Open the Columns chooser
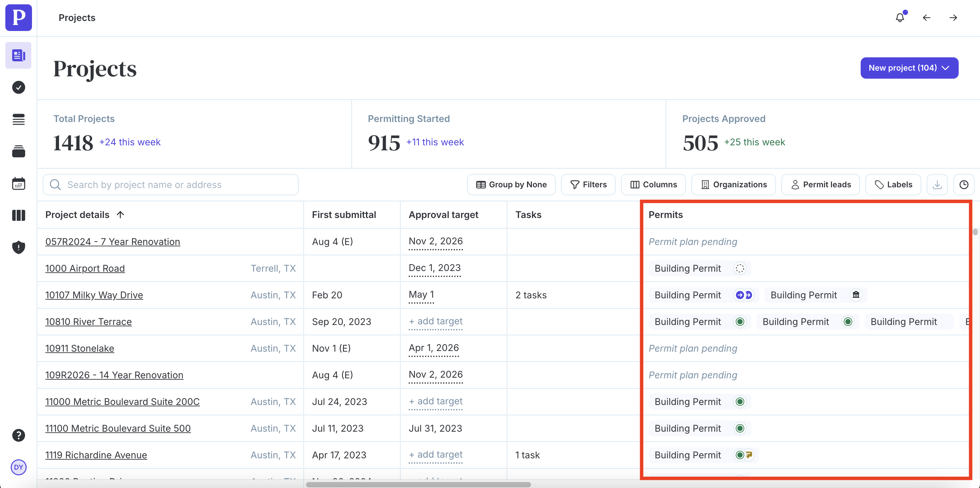This screenshot has width=980, height=488. coord(653,185)
